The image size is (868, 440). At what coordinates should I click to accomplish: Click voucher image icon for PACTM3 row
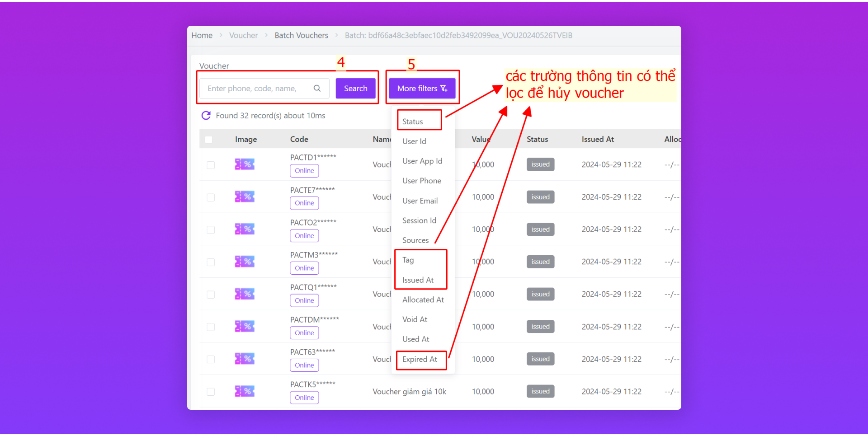[245, 262]
